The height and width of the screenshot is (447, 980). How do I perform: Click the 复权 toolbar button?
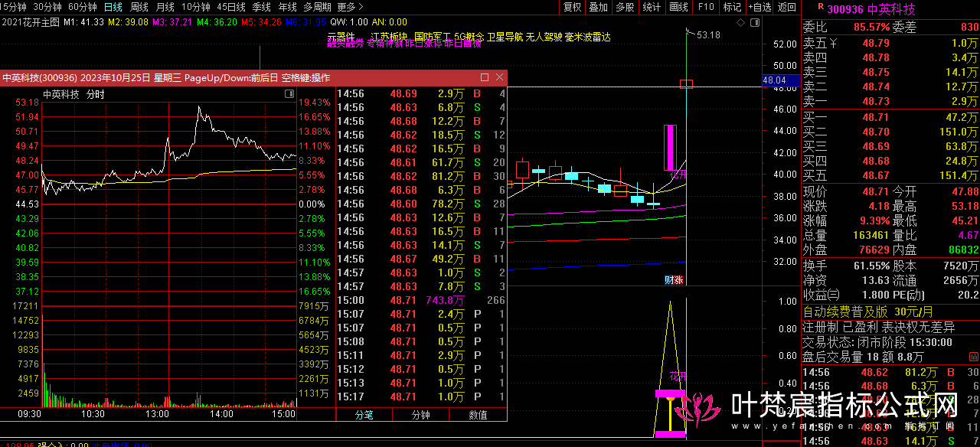572,7
